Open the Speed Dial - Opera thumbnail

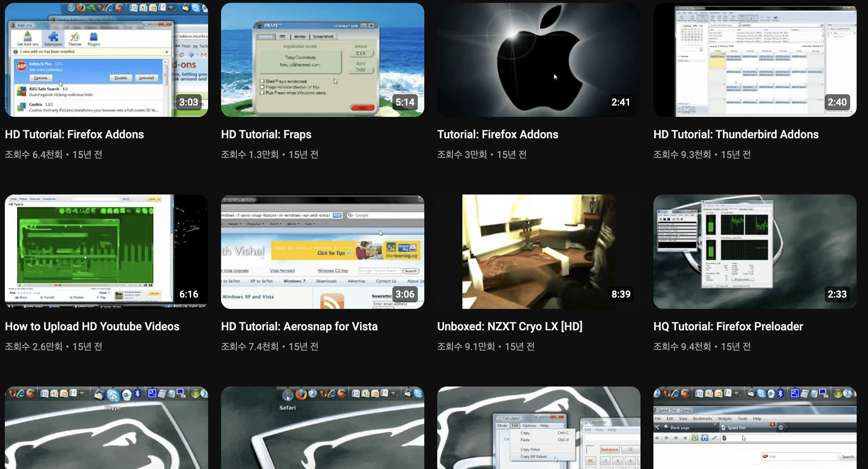[x=755, y=428]
